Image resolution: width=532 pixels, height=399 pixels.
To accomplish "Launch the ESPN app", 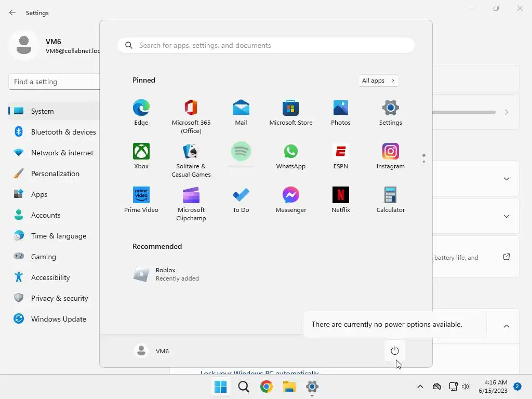I will (x=341, y=156).
